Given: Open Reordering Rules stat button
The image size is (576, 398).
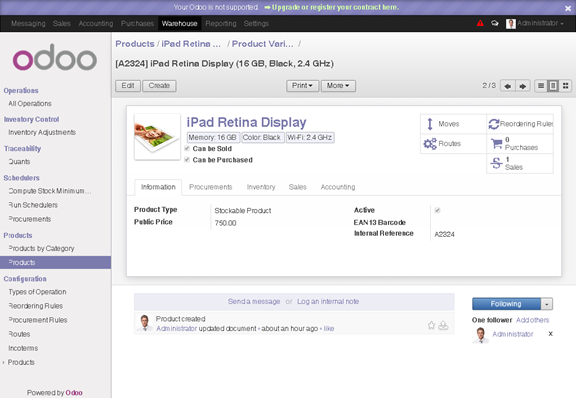Looking at the screenshot, I should pyautogui.click(x=520, y=124).
